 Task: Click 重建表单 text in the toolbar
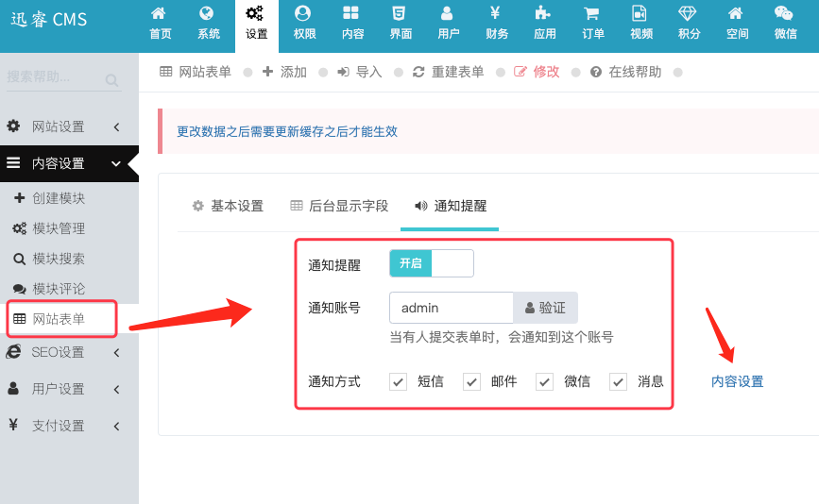coord(457,72)
